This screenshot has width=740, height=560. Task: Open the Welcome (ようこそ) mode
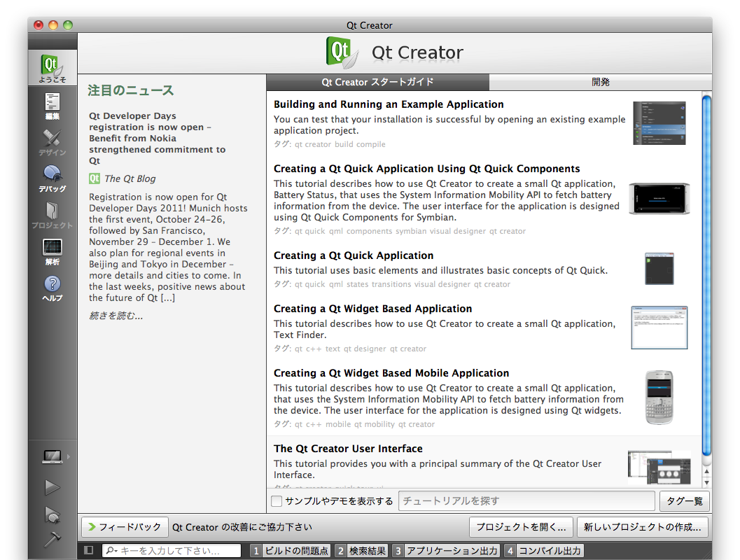(x=53, y=68)
